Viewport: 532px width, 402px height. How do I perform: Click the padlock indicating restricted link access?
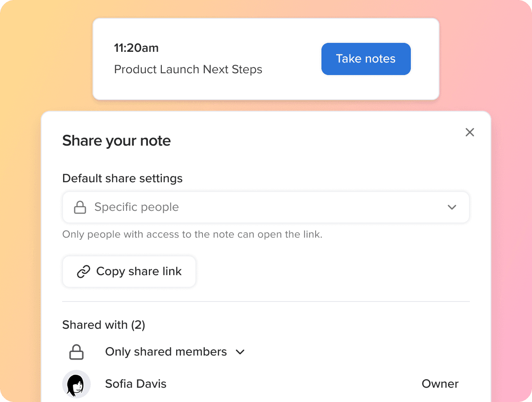point(80,207)
